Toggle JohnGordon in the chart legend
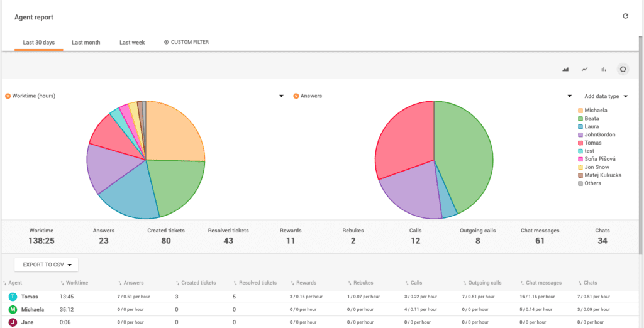The image size is (644, 328). click(x=599, y=134)
